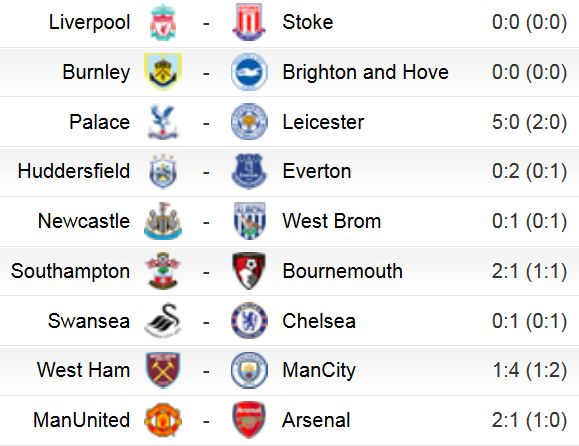Click the Swansea swan logo
Viewport: 579px width, 446px height.
tap(163, 320)
